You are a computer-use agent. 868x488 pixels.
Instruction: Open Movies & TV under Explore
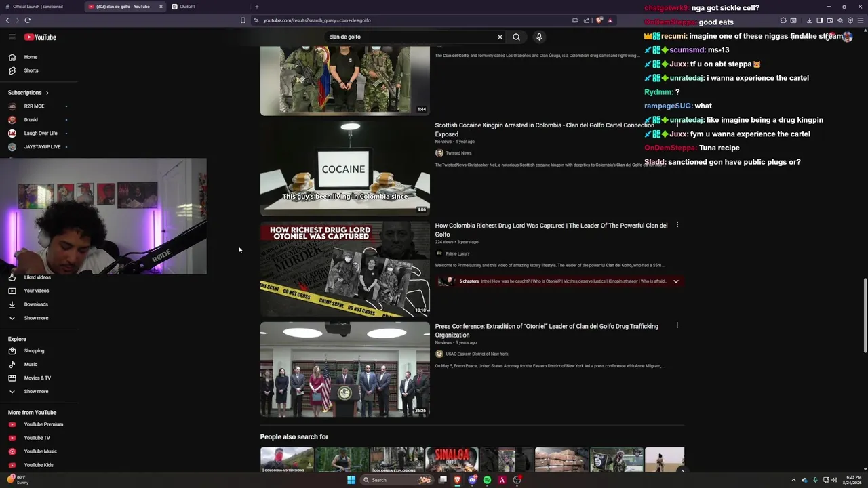tap(37, 378)
